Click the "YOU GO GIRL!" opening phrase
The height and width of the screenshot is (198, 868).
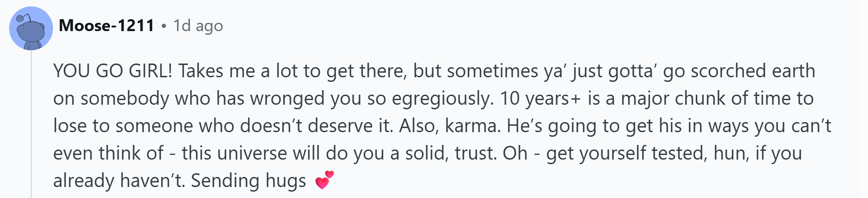[x=113, y=71]
